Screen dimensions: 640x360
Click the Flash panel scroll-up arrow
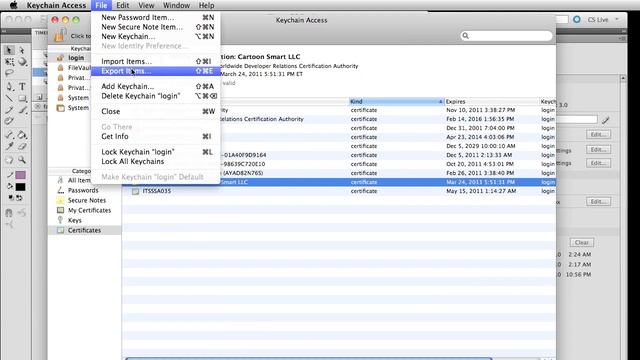pos(623,78)
